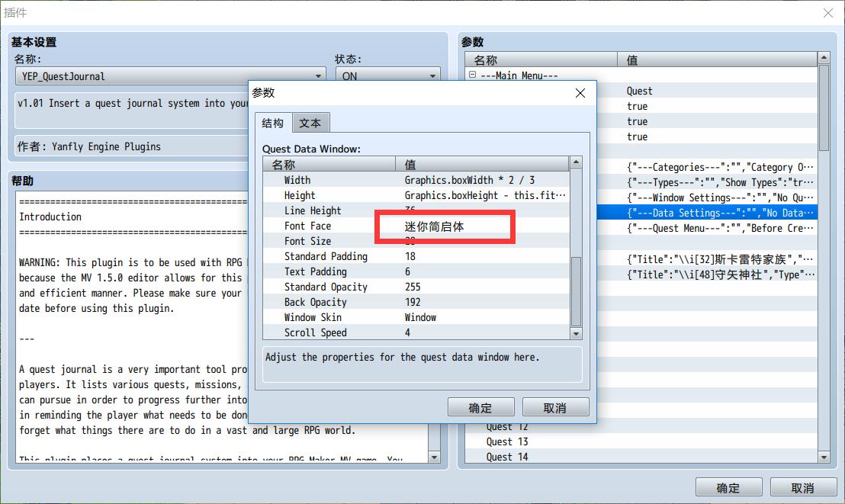Screen dimensions: 845x504
Task: Select the quest row 斯卡雷特家族
Action: click(x=721, y=259)
